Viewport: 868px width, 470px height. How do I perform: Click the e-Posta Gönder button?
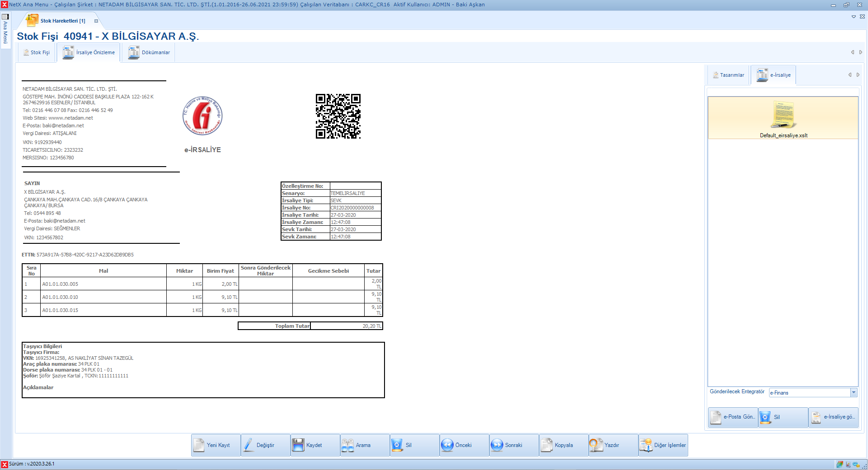(733, 417)
